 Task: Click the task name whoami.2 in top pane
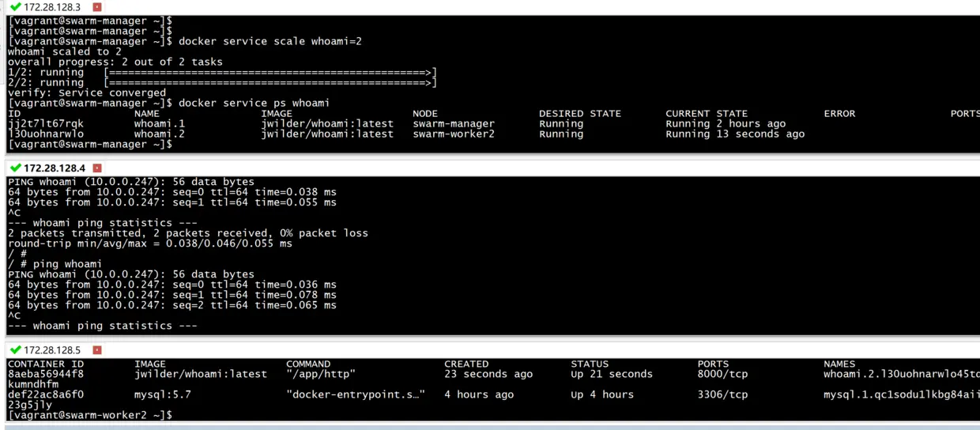[160, 134]
